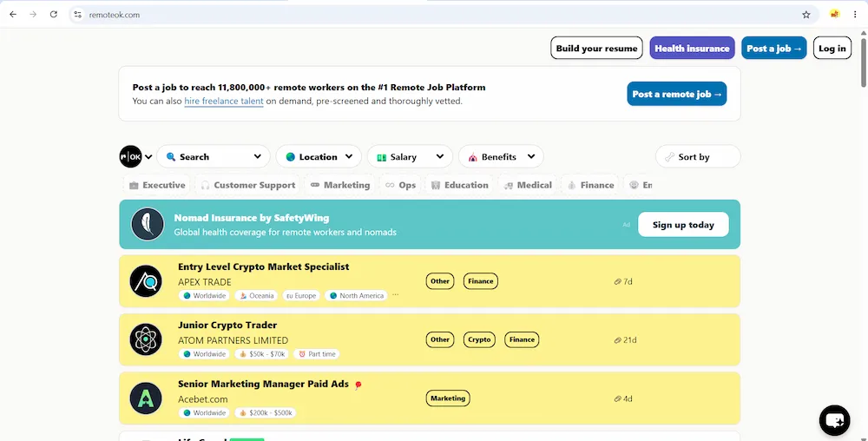Viewport: 868px width, 441px height.
Task: Click the Remote OK round logo
Action: click(x=131, y=156)
